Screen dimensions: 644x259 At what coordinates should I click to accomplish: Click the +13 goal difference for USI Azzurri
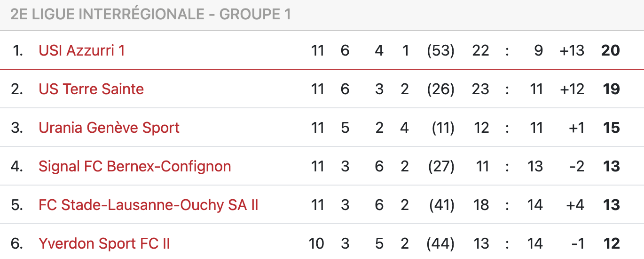tap(572, 50)
